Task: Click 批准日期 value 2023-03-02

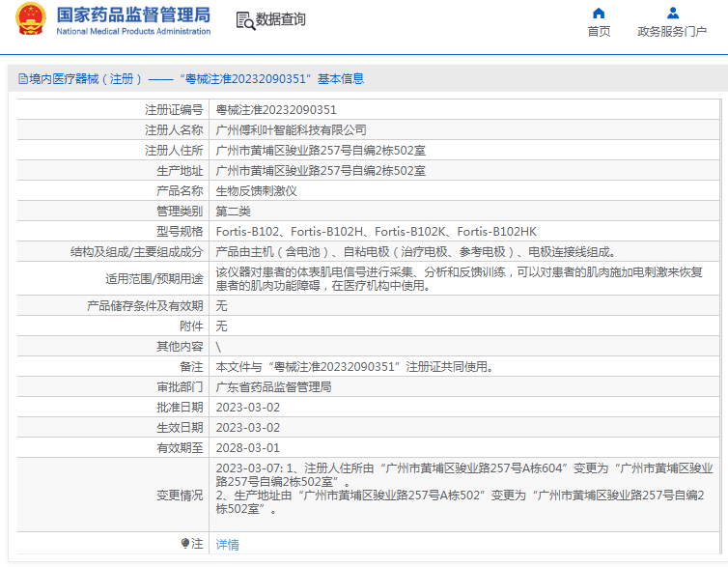Action: [248, 408]
